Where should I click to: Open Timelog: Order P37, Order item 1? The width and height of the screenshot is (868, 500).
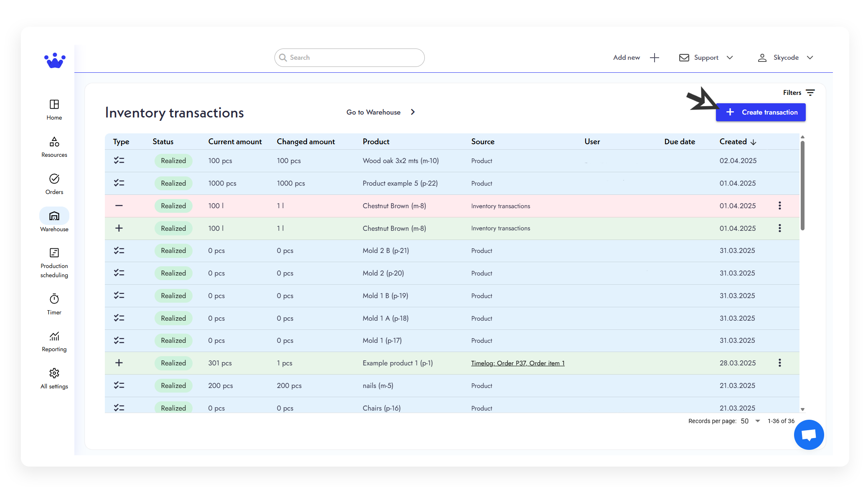pos(518,363)
